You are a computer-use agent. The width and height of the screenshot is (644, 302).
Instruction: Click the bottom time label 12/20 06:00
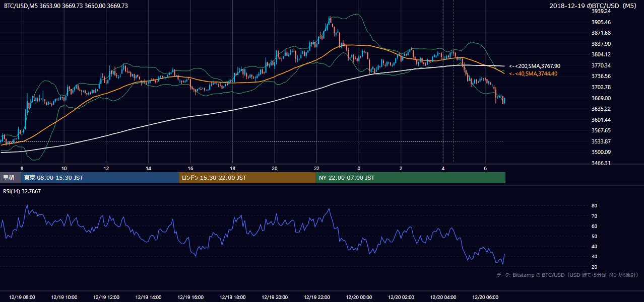[485, 297]
